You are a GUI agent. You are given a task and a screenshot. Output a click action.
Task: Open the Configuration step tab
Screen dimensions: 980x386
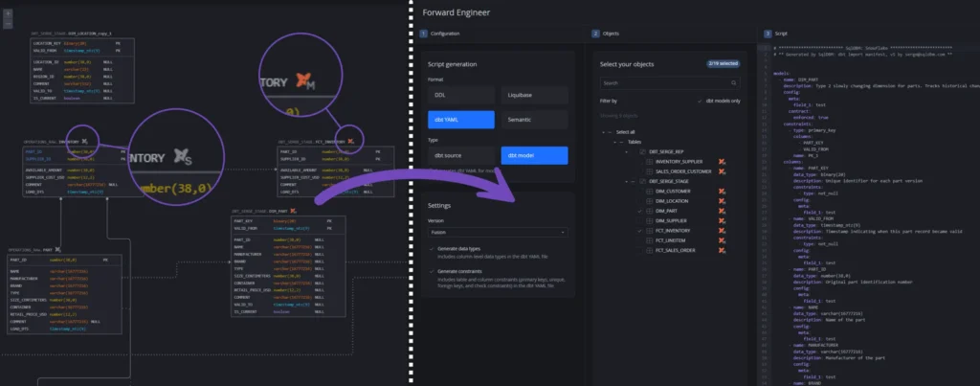point(440,34)
